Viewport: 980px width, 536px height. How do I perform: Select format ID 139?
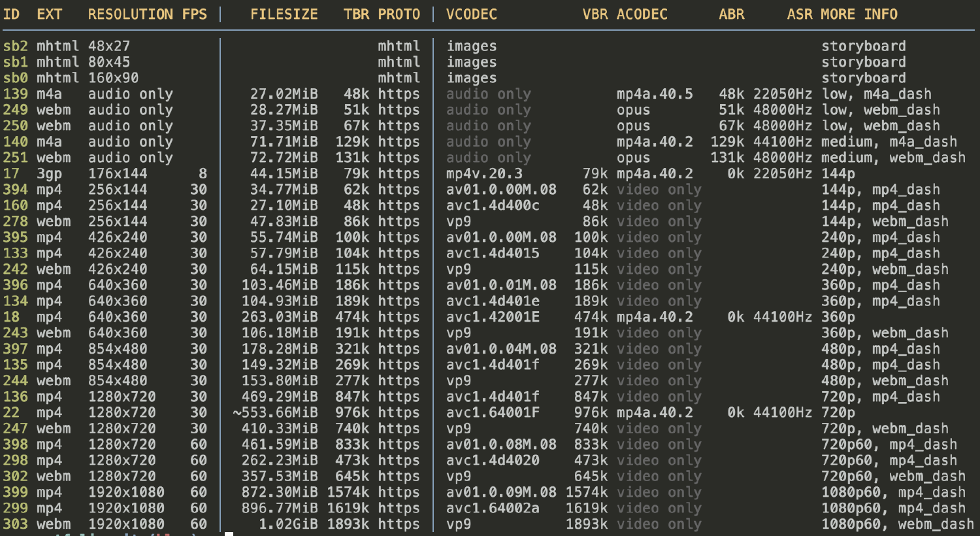coord(16,94)
